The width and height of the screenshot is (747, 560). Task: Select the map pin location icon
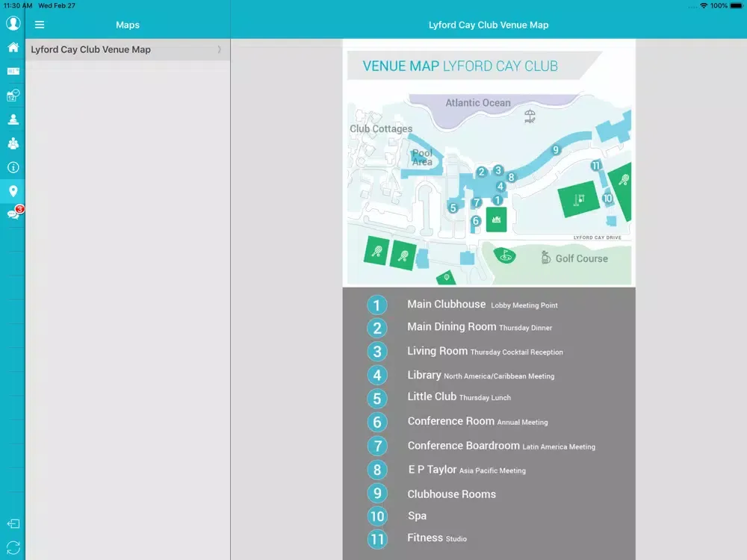point(13,191)
